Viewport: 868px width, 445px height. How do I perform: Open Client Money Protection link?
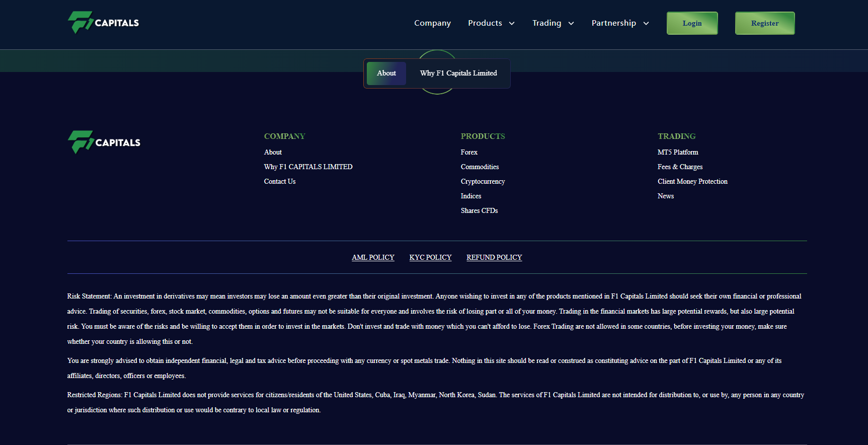coord(692,181)
